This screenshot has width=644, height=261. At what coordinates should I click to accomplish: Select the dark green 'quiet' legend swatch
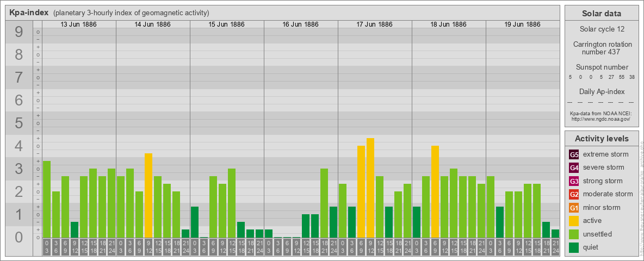coord(574,247)
